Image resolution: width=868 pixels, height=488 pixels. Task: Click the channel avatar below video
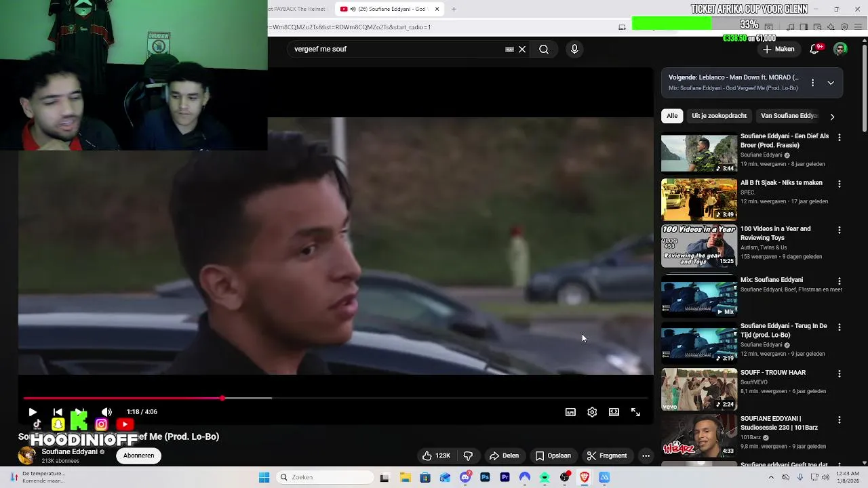[27, 455]
